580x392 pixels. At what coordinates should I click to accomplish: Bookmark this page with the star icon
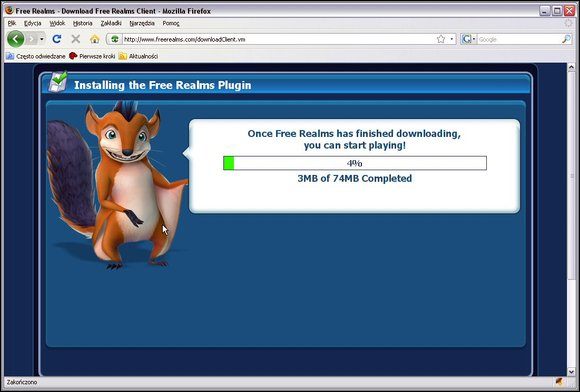[441, 39]
